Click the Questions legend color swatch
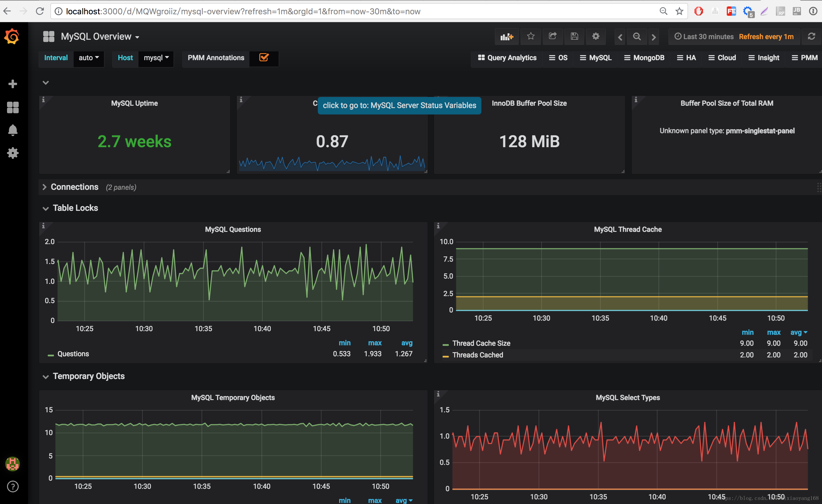The width and height of the screenshot is (822, 504). click(51, 355)
